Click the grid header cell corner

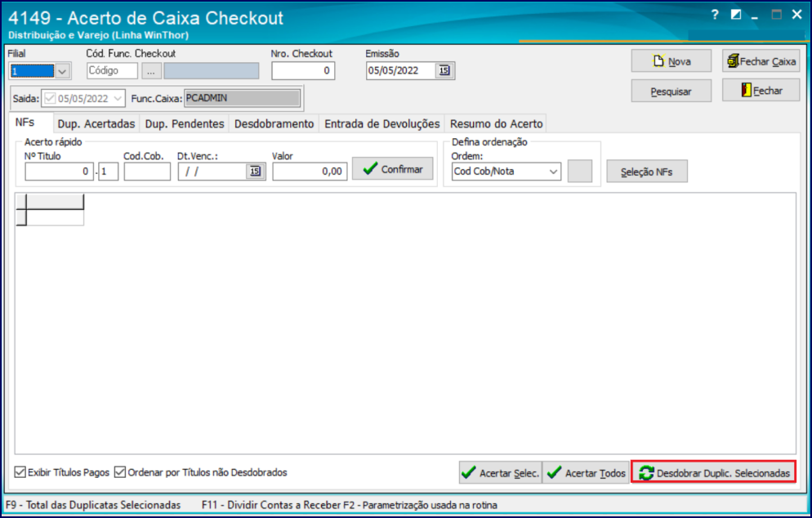21,202
